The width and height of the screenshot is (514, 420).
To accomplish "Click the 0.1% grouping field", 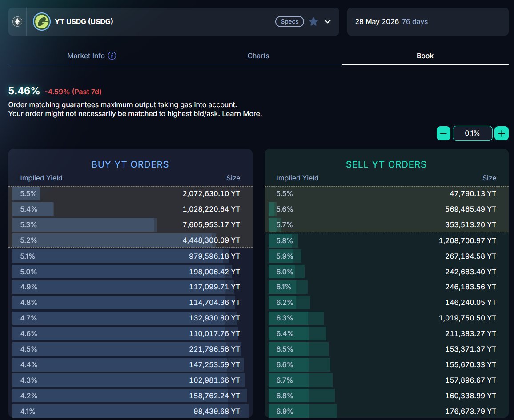I will pyautogui.click(x=472, y=133).
